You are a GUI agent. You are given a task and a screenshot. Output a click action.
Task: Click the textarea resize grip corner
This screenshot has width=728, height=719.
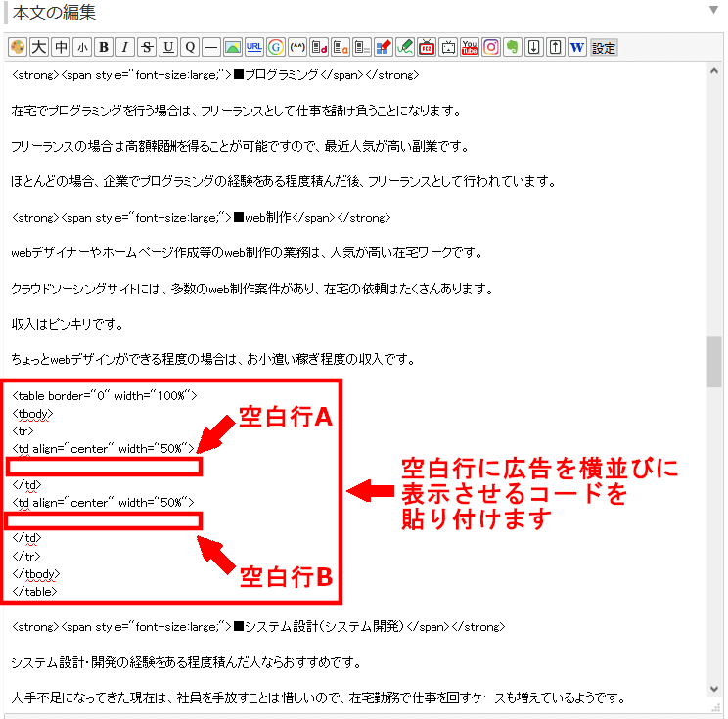(x=715, y=707)
